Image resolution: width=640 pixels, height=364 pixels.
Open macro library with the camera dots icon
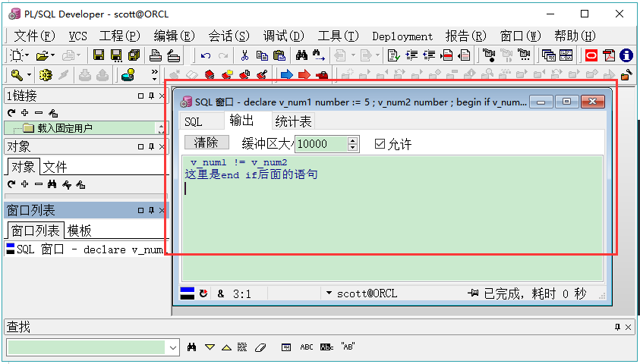(524, 55)
